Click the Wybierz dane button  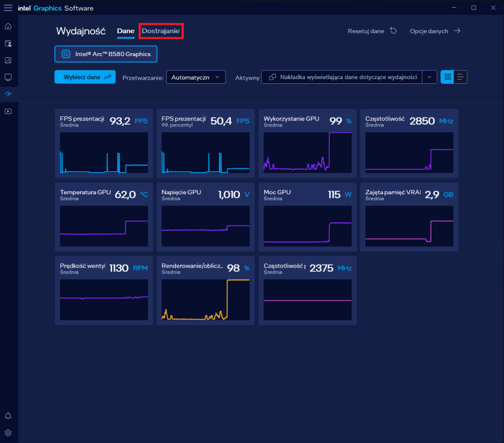[x=85, y=77]
